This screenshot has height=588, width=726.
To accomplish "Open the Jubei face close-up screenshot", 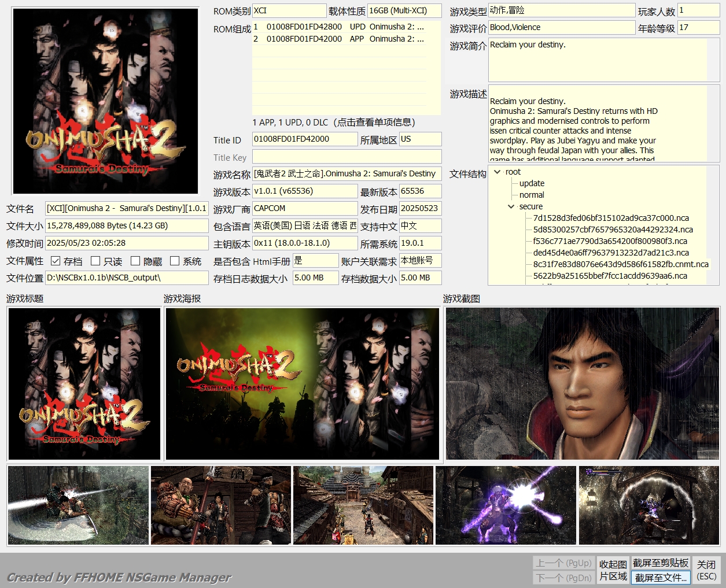I will (x=583, y=384).
